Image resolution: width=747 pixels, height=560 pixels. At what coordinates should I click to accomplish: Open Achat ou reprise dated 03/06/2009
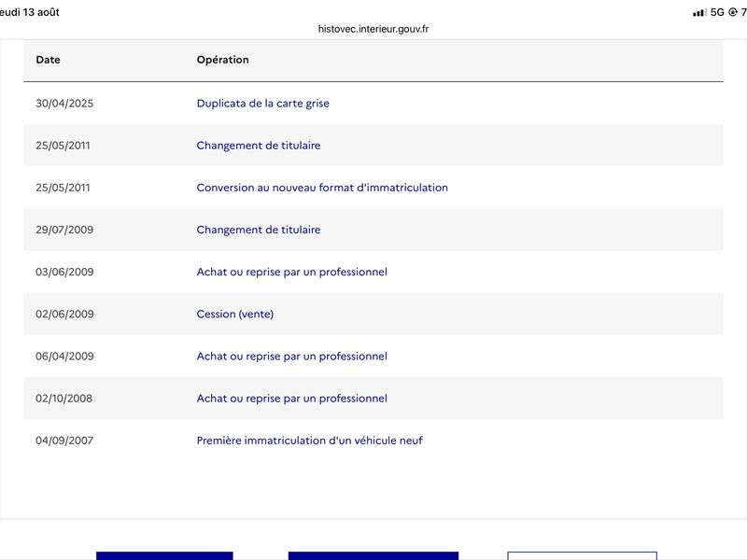(x=291, y=272)
